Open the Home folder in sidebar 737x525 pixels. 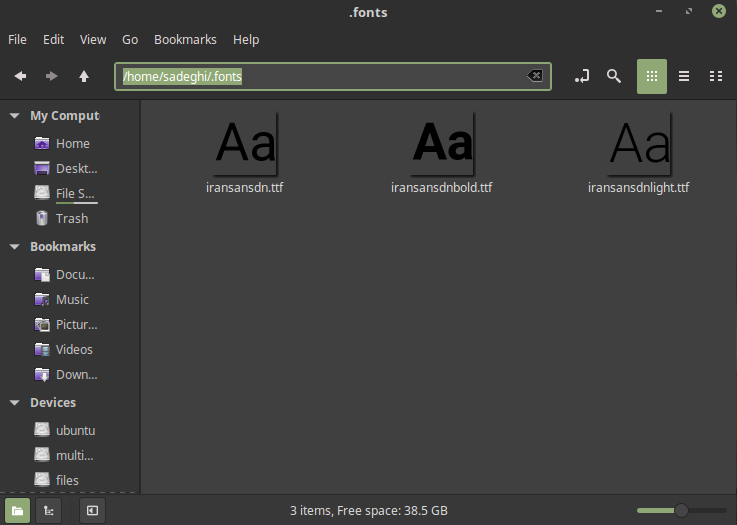(72, 143)
